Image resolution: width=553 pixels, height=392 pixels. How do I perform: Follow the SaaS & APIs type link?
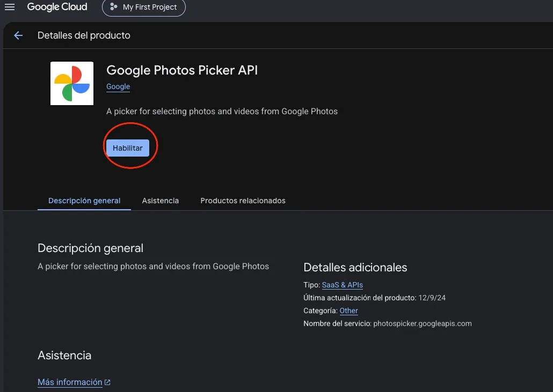342,285
